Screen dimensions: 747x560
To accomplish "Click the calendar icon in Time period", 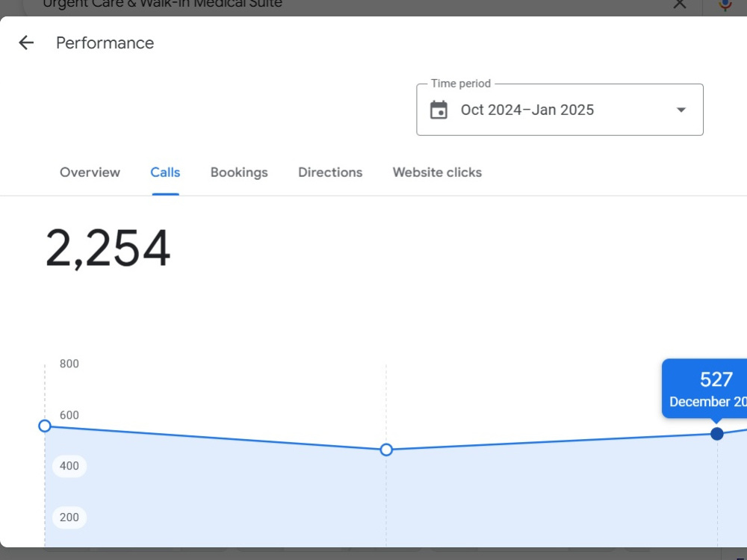I will coord(438,110).
